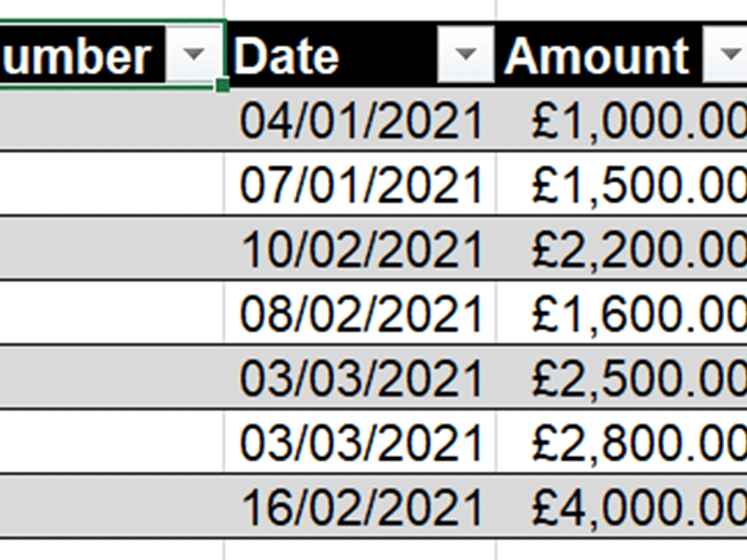Select the £1,600.00 amount cell
747x560 pixels.
click(635, 314)
